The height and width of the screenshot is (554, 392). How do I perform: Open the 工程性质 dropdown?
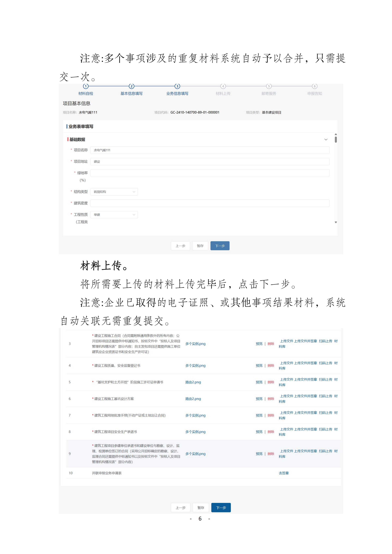tap(114, 215)
